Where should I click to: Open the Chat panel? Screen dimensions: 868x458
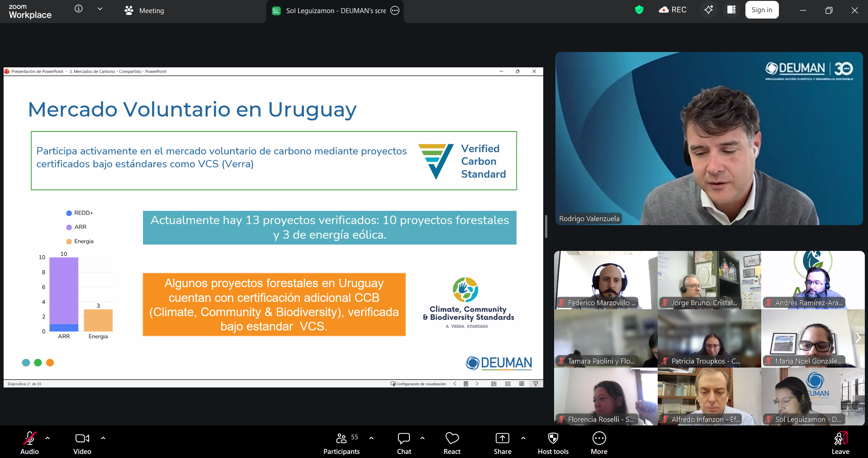403,443
